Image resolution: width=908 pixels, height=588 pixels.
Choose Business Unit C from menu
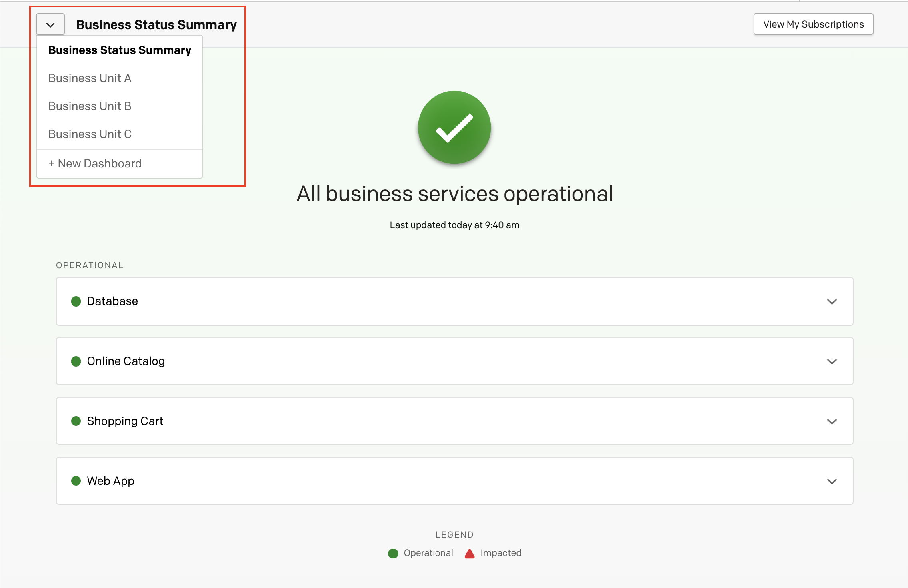(90, 134)
